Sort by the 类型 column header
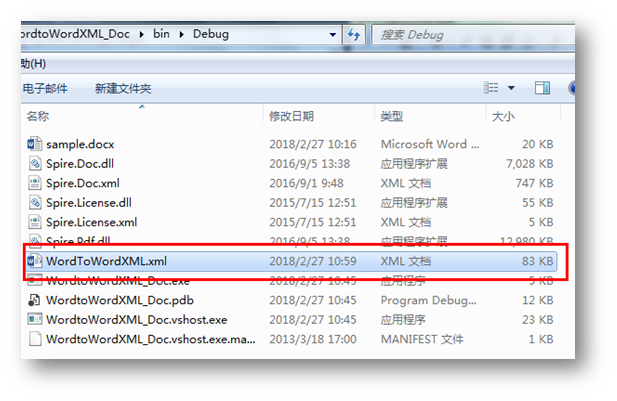617x401 pixels. pos(392,116)
